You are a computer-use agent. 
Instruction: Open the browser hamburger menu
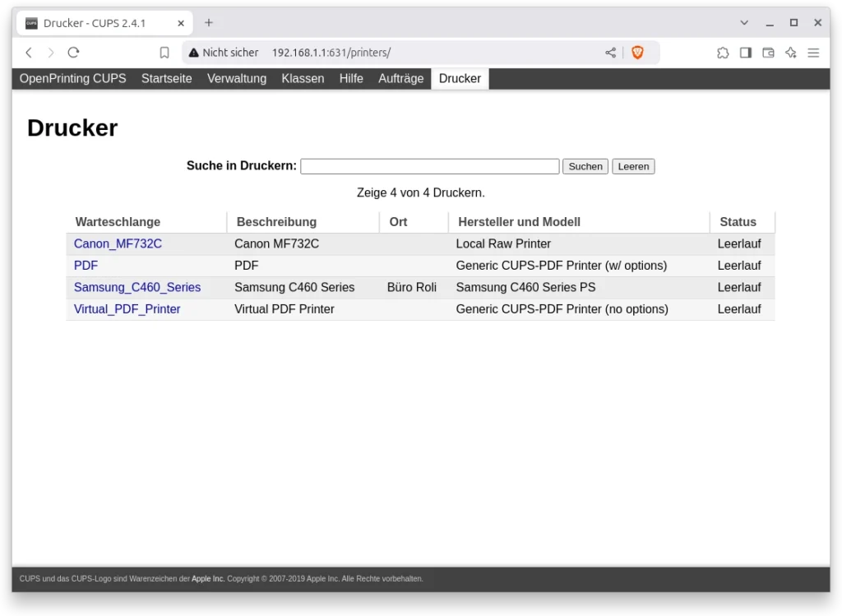point(813,53)
